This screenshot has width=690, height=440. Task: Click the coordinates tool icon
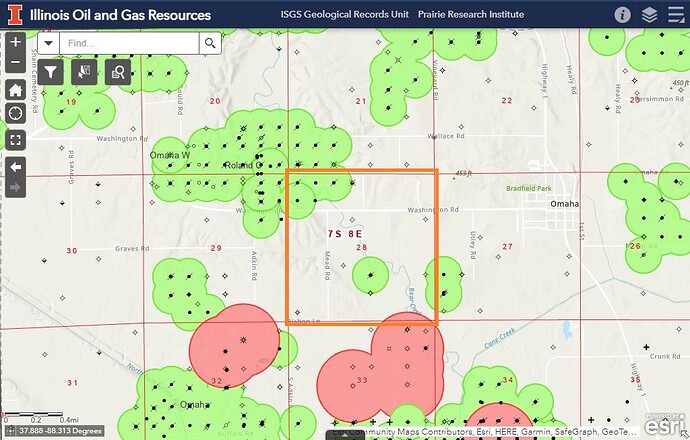(11, 431)
